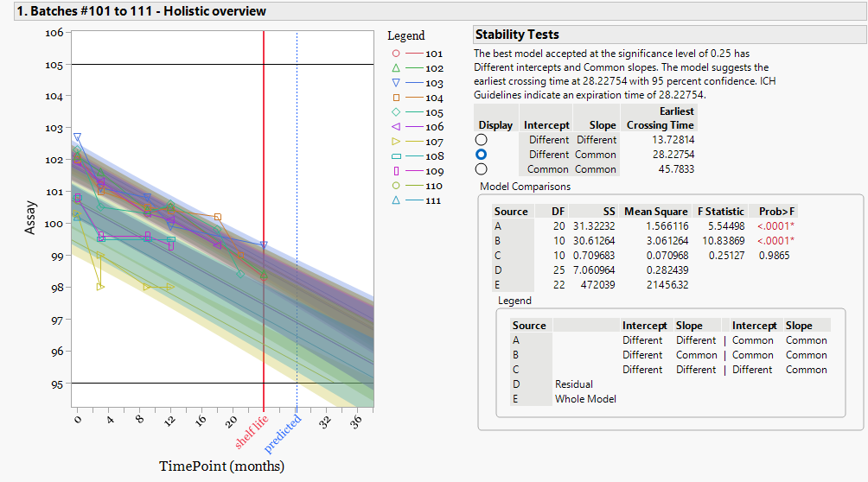This screenshot has width=868, height=482.
Task: Click F Statistic value 10.83869
Action: pos(724,241)
